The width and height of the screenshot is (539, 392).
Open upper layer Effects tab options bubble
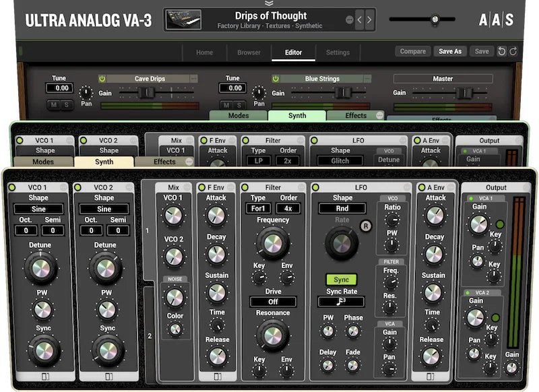tap(379, 115)
